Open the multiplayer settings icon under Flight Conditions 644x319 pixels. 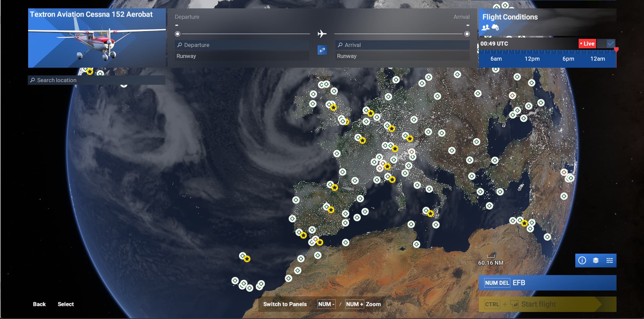coord(485,28)
